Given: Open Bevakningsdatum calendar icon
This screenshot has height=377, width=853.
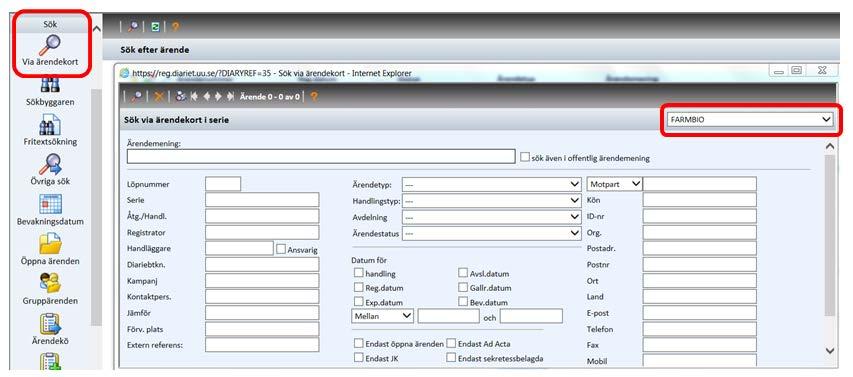Looking at the screenshot, I should (50, 204).
